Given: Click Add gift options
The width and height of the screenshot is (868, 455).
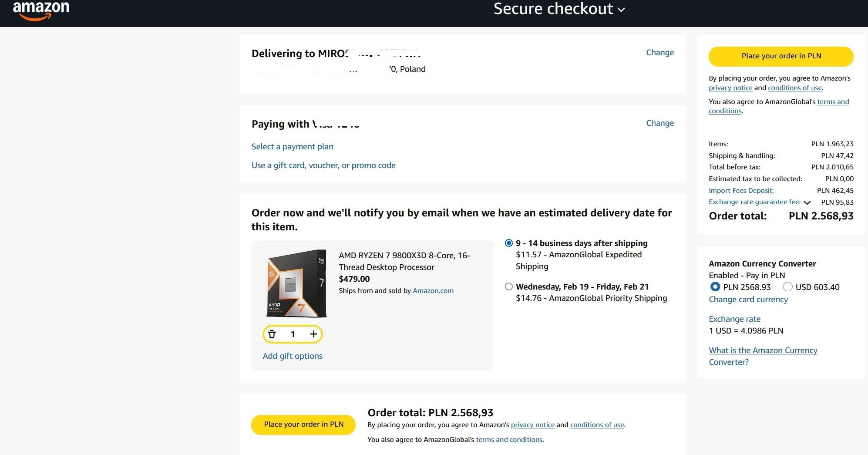Looking at the screenshot, I should [x=293, y=356].
